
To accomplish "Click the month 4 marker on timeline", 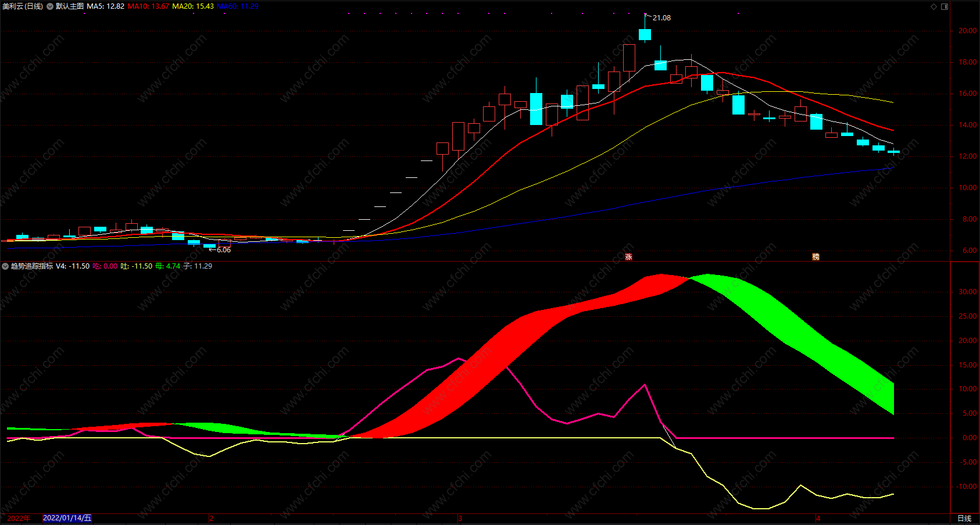I will coord(818,518).
